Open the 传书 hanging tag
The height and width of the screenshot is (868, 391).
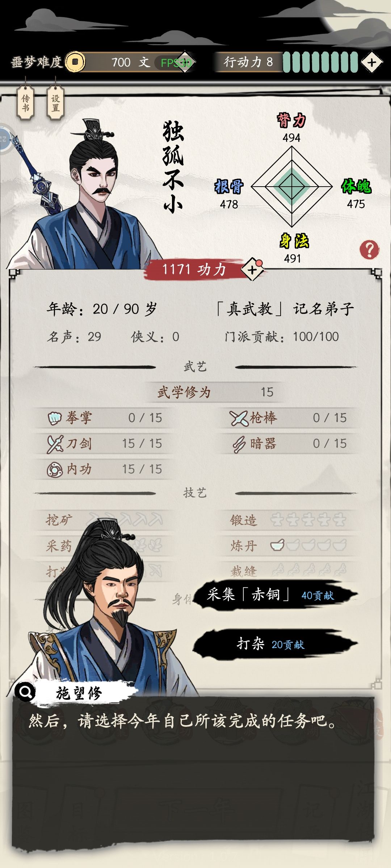click(25, 103)
